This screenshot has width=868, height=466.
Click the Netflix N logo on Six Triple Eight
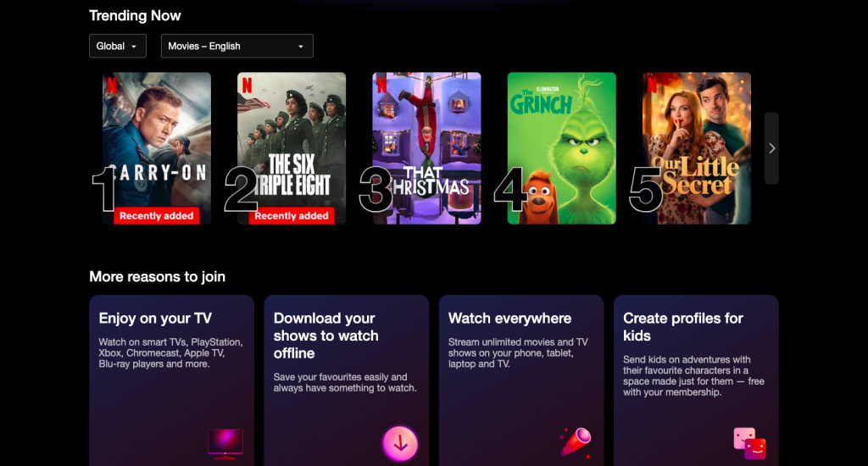(x=248, y=86)
